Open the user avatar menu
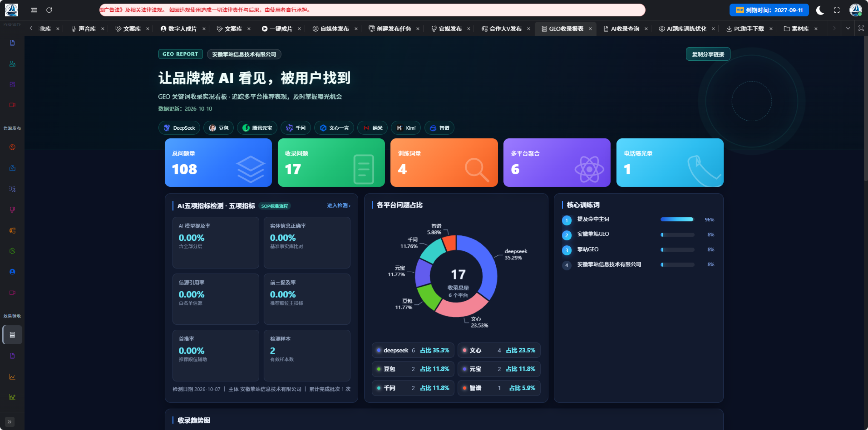 pos(855,10)
